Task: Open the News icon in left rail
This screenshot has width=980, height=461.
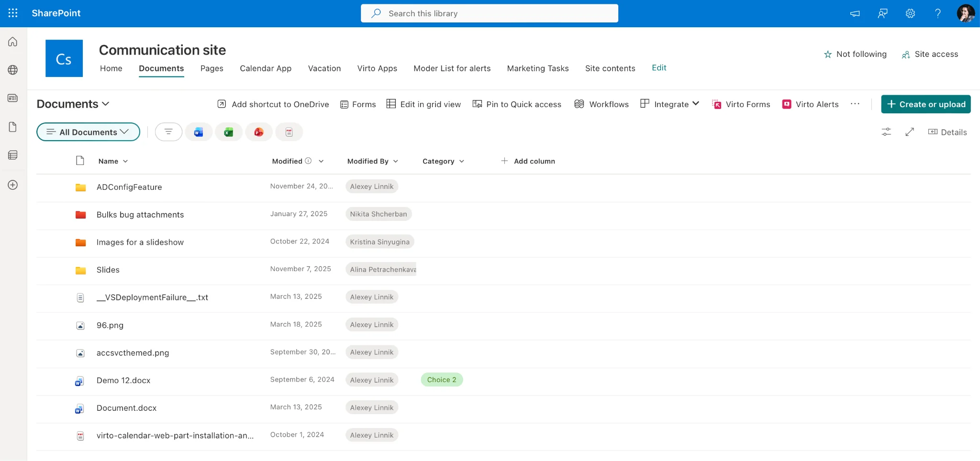Action: tap(13, 98)
